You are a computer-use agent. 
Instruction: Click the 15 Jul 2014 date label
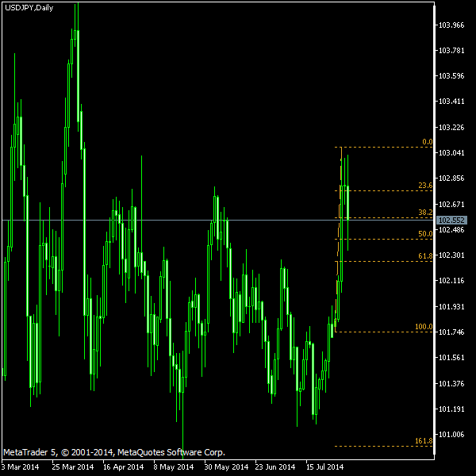pos(324,467)
